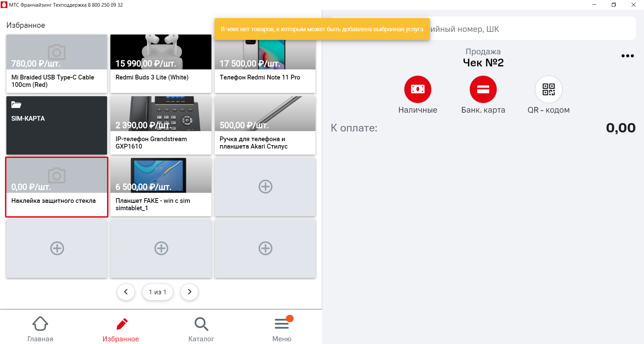644x344 pixels.
Task: Add Ручка для телефона Akari Стилус
Action: [265, 125]
